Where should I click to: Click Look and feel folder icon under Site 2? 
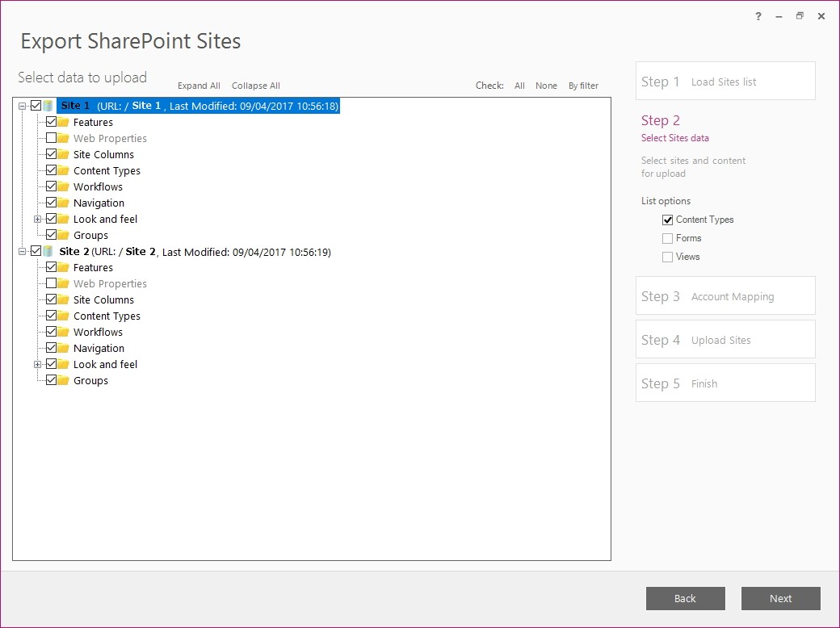tap(63, 364)
